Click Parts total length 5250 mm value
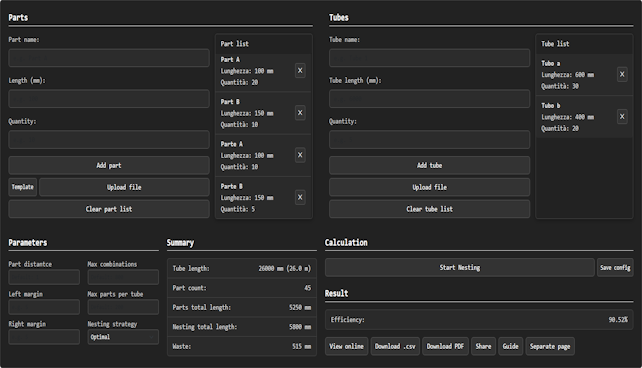642x368 pixels. coord(300,307)
